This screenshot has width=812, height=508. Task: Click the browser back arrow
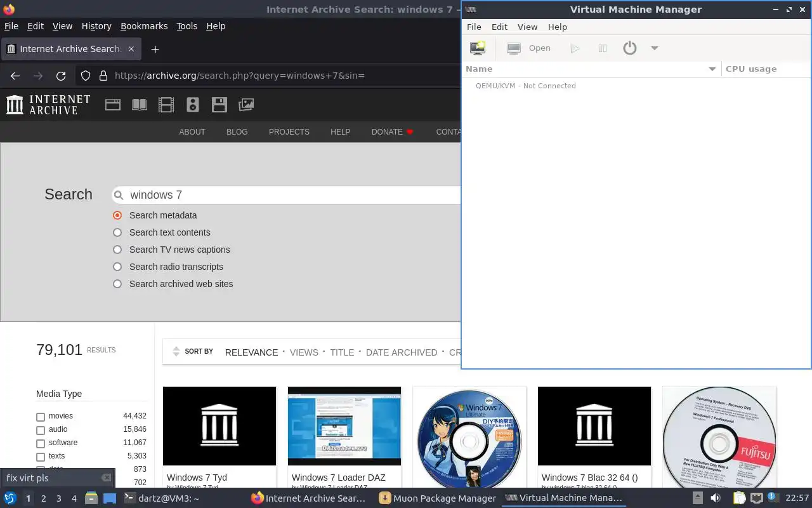pos(15,76)
